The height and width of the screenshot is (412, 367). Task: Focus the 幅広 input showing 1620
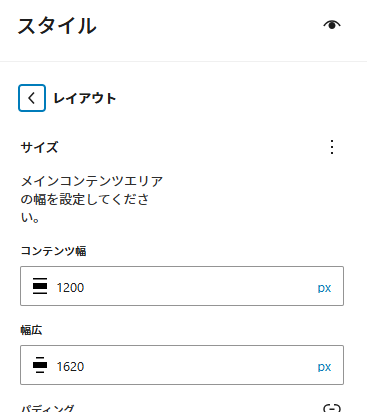click(x=182, y=365)
